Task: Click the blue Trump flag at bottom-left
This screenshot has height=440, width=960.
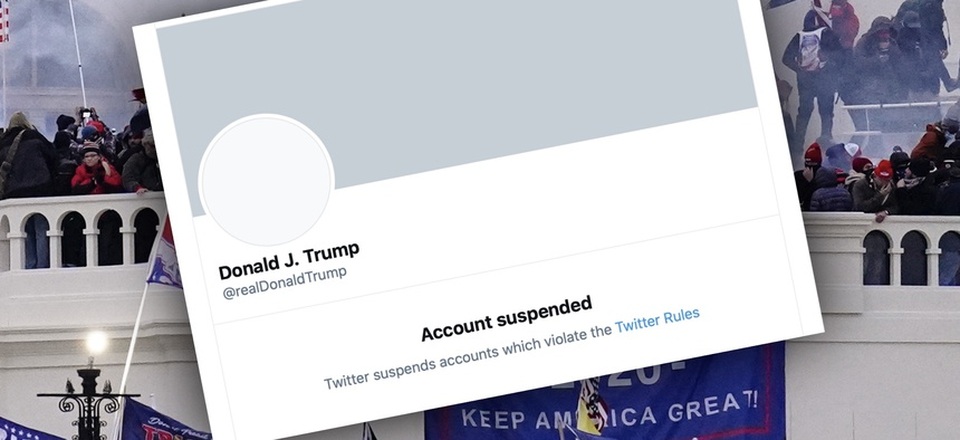Action: click(162, 420)
